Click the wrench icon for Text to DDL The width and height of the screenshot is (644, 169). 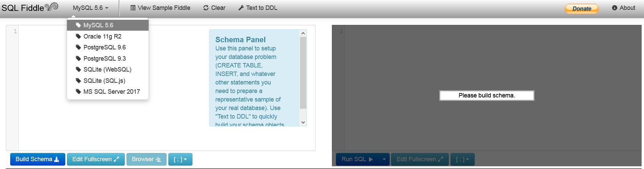241,8
